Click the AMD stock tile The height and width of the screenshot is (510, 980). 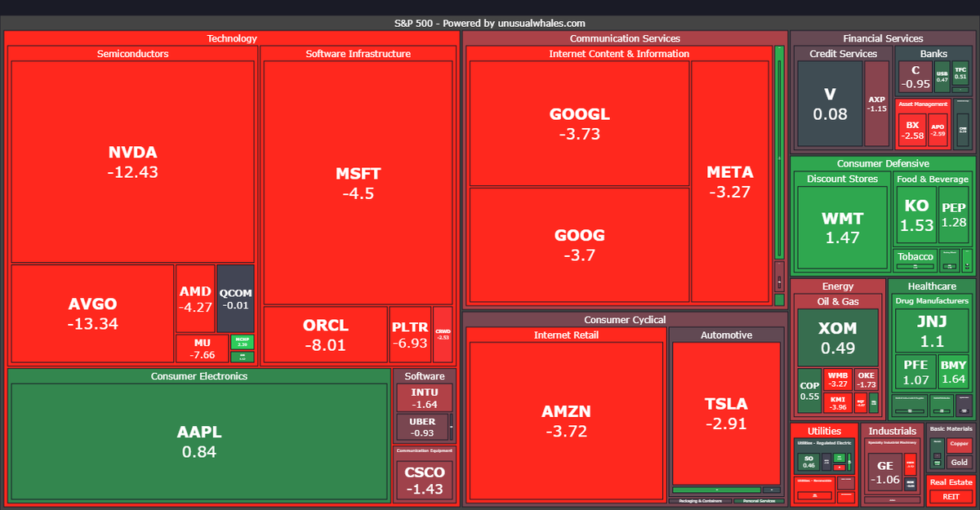195,299
